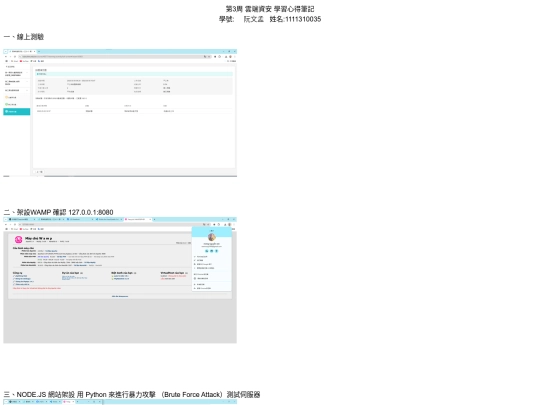Click the student number 1111310035

click(303, 19)
